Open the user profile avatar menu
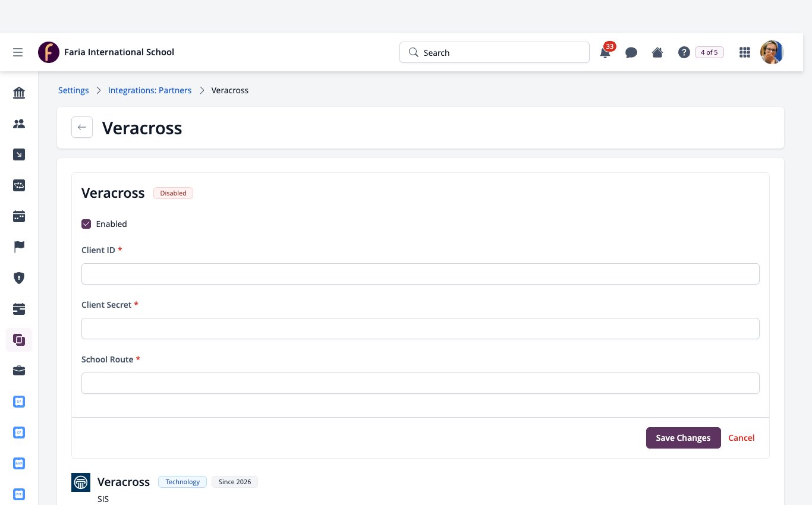 pos(772,52)
